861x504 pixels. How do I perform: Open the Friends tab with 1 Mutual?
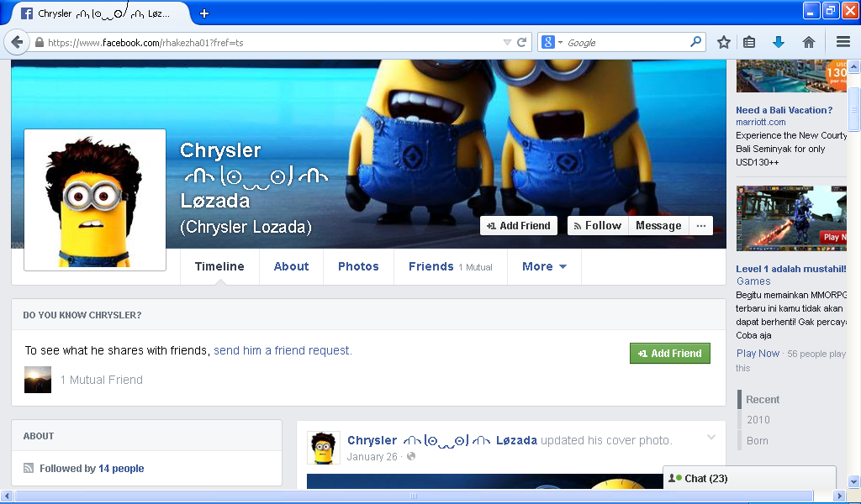coord(451,266)
